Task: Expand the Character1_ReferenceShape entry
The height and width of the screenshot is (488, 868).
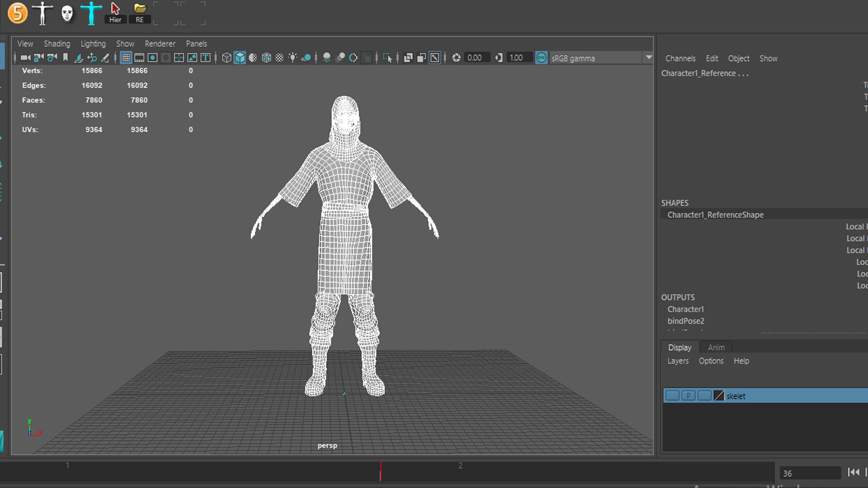Action: (716, 215)
